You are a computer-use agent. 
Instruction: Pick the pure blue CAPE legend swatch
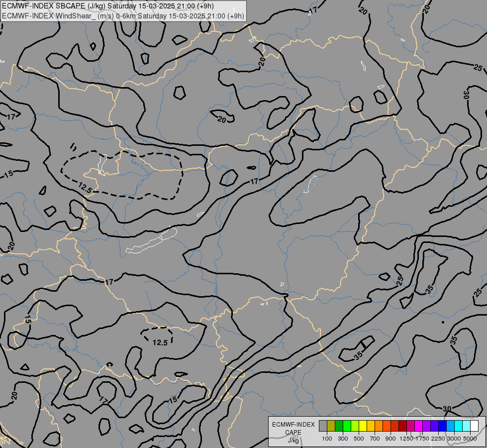click(x=442, y=426)
